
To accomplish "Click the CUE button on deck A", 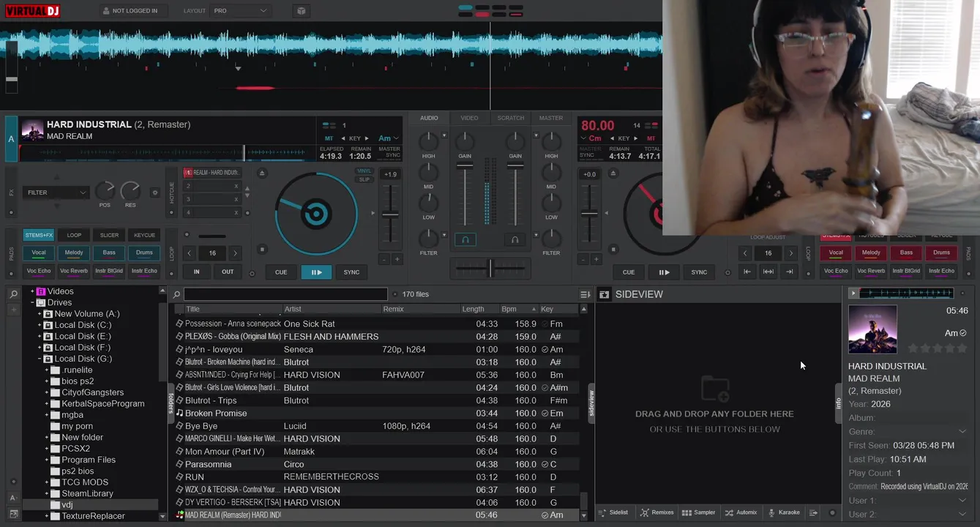I will pos(281,272).
